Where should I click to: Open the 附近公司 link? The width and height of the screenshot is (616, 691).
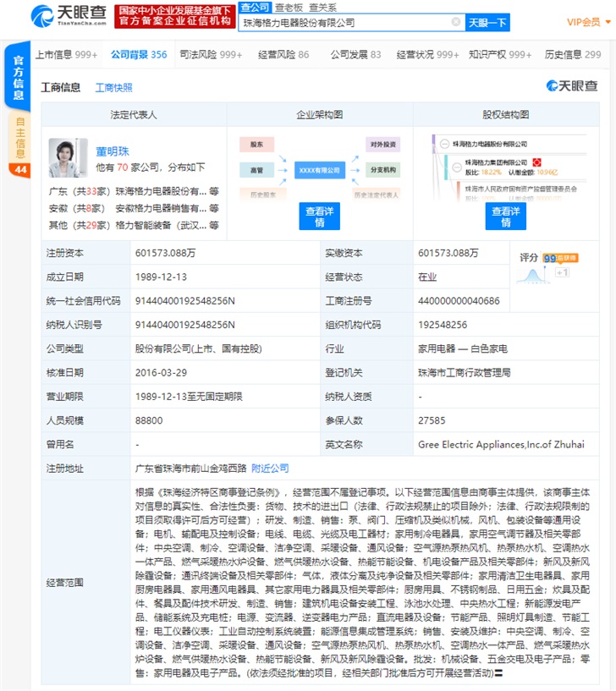click(270, 469)
